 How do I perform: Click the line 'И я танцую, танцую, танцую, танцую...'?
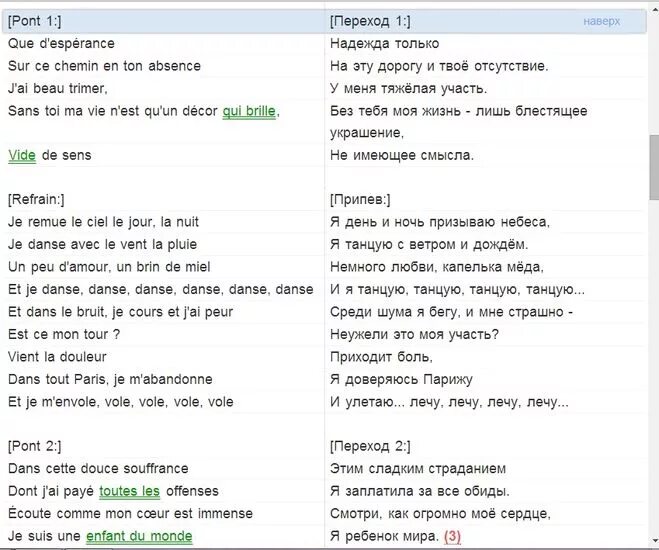click(457, 289)
